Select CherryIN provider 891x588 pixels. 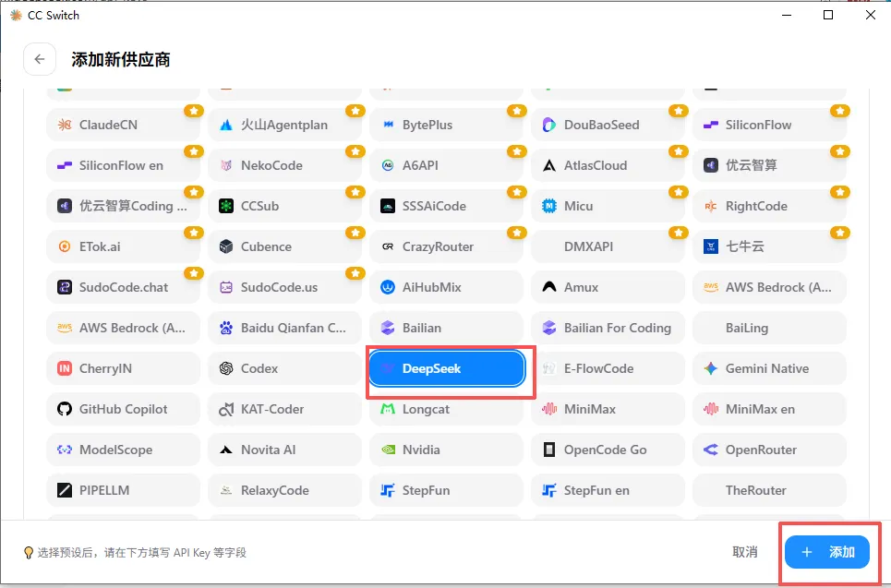click(x=124, y=368)
